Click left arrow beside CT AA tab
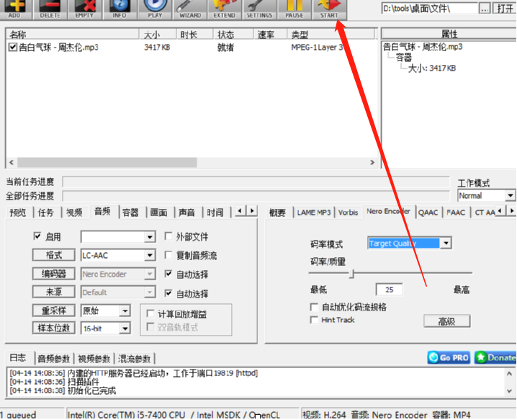The width and height of the screenshot is (517, 420). point(500,210)
